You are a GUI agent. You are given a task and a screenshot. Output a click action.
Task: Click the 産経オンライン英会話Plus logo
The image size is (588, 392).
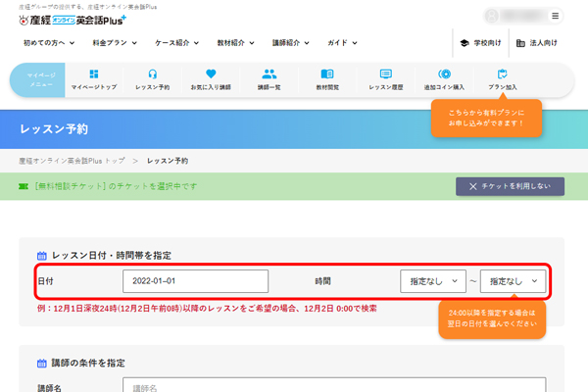(73, 19)
